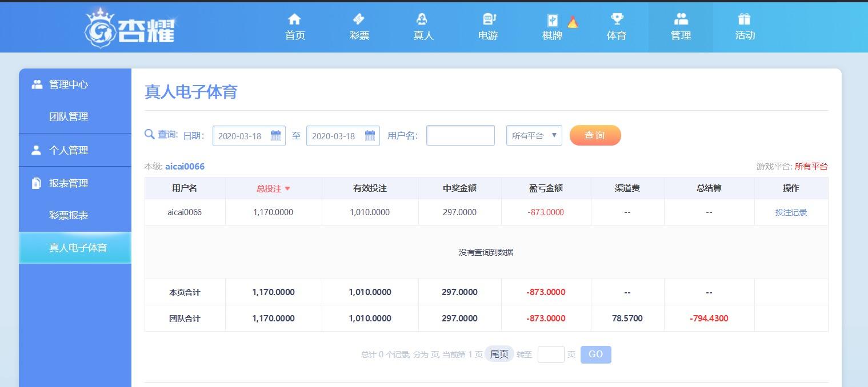Image resolution: width=868 pixels, height=387 pixels.
Task: Click the 管理中心 group icon in sidebar
Action: point(37,84)
